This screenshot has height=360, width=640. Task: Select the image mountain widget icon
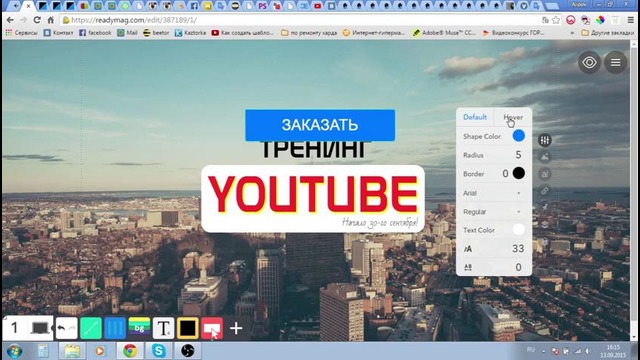point(544,157)
